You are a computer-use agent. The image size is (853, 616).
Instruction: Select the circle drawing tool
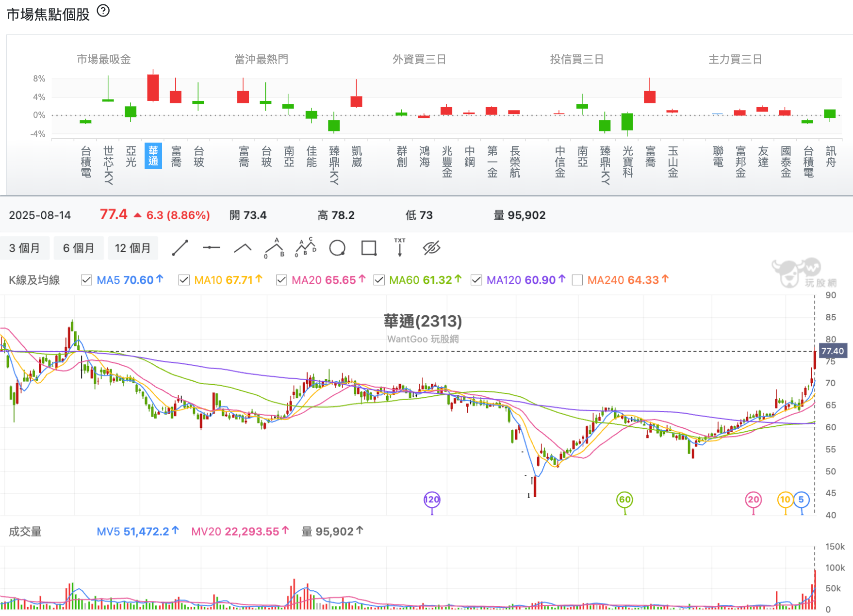[337, 248]
